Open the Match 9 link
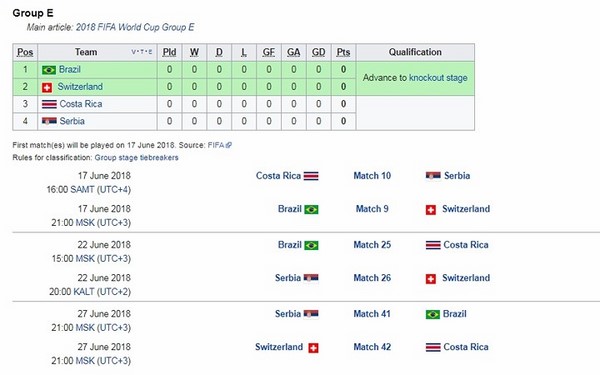600x375 pixels. tap(372, 209)
